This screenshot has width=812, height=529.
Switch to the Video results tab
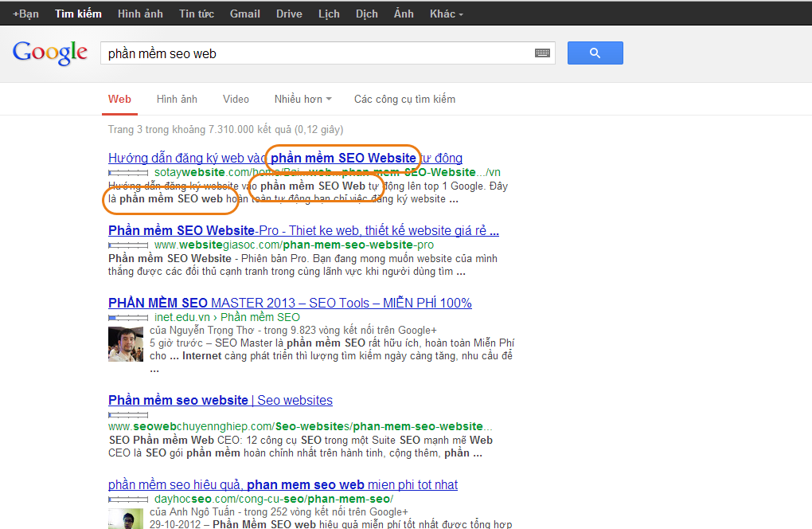click(x=236, y=99)
